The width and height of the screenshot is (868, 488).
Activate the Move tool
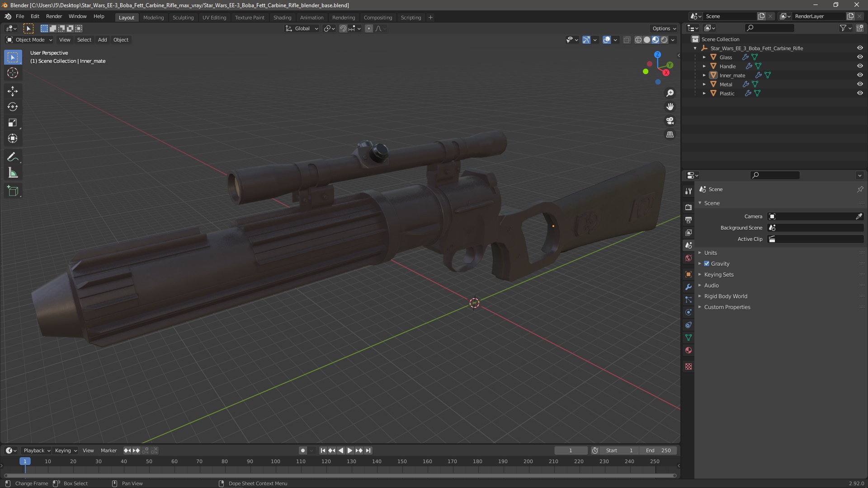pos(13,91)
